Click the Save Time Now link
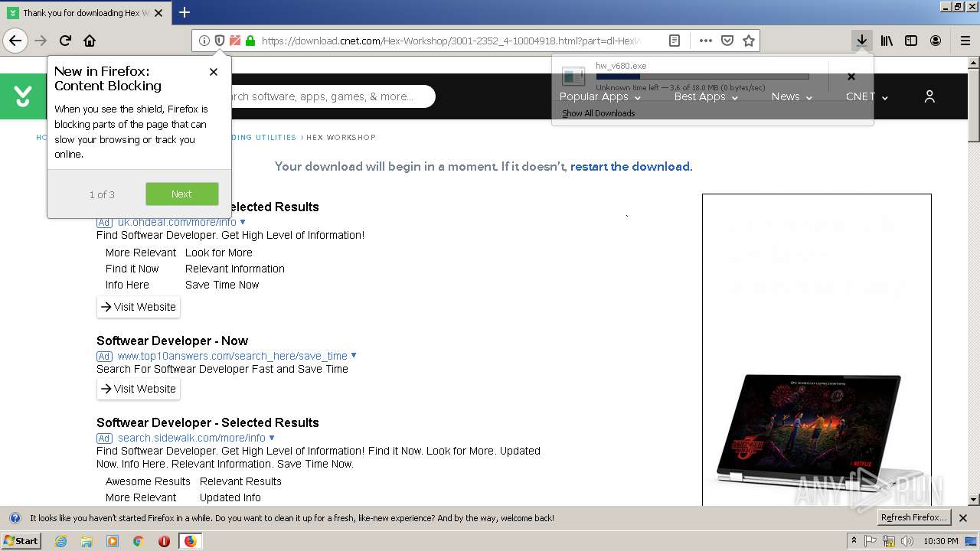980x551 pixels. tap(222, 285)
